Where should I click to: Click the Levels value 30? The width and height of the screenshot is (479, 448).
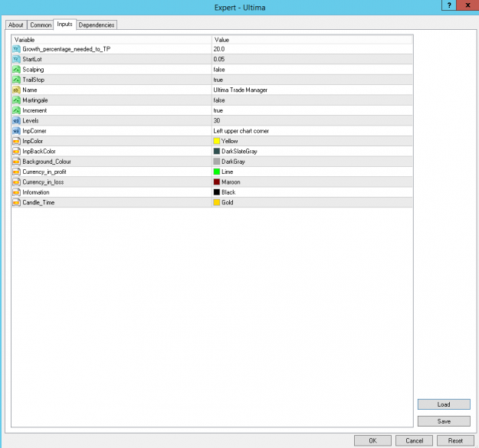[217, 120]
